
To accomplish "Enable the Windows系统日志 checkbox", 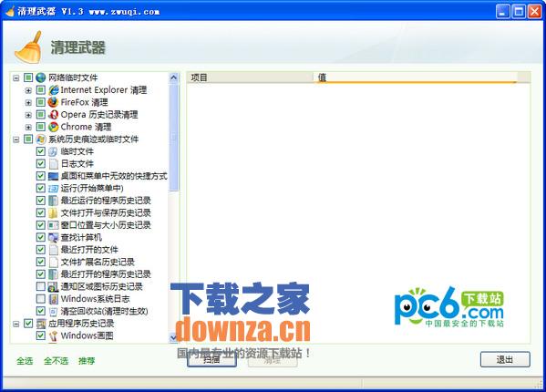I will point(41,299).
